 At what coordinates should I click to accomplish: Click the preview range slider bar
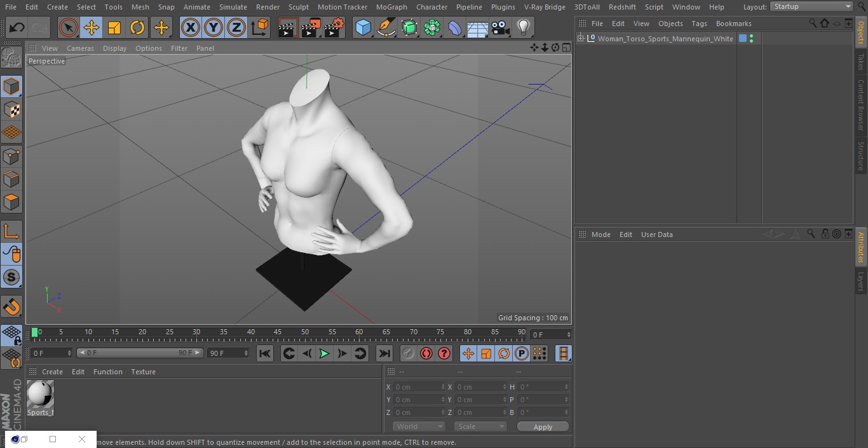click(x=140, y=353)
